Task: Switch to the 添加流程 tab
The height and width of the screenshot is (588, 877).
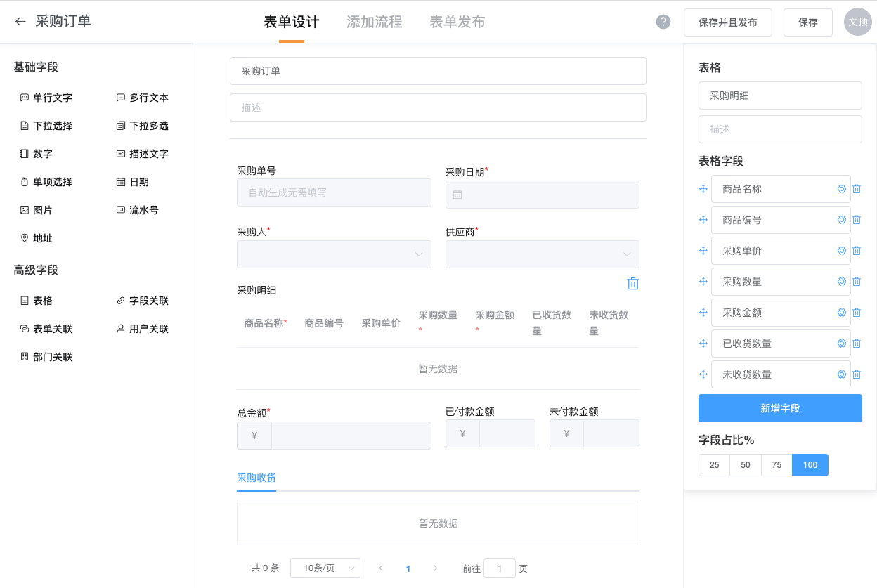Action: pyautogui.click(x=374, y=22)
